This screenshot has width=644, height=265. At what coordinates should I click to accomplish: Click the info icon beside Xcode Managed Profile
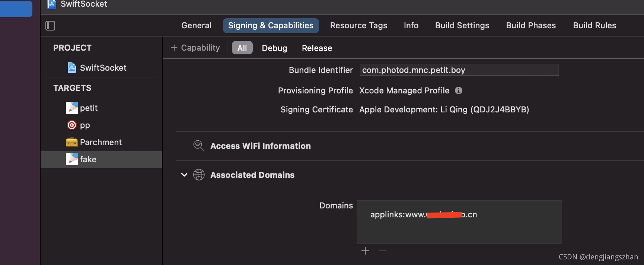click(459, 90)
